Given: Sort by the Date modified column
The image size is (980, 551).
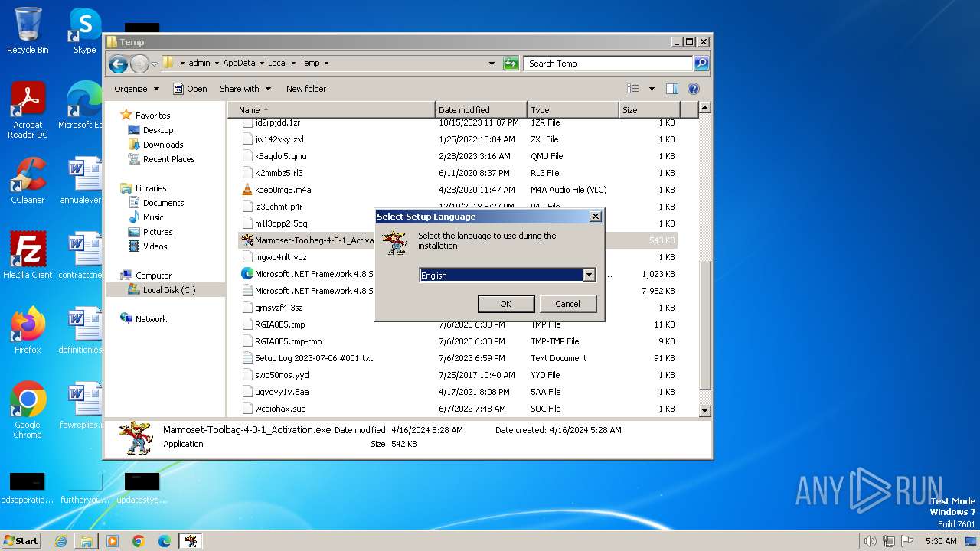Looking at the screenshot, I should (481, 110).
